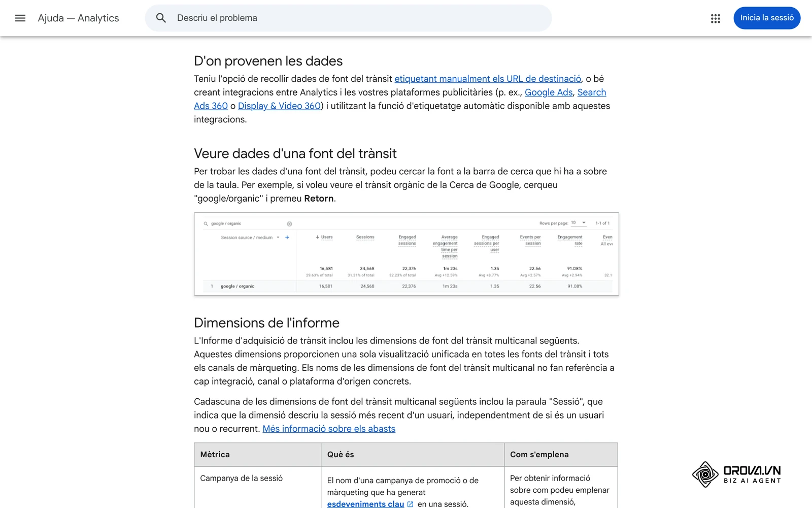Click the heading 'Veure dades d'una font del trànsit'
This screenshot has width=812, height=508.
coord(295,153)
